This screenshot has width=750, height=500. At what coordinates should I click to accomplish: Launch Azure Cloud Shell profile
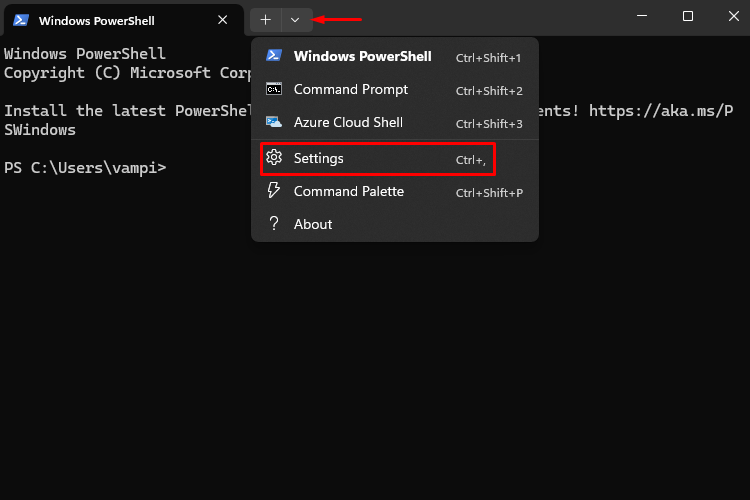point(395,122)
